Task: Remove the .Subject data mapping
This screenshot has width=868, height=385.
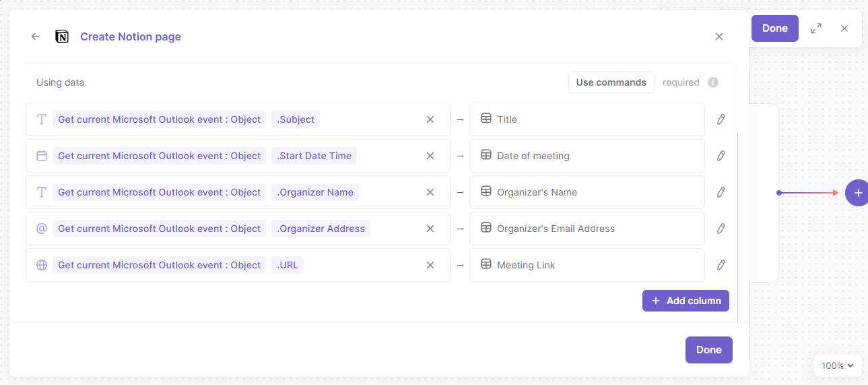Action: pyautogui.click(x=430, y=119)
